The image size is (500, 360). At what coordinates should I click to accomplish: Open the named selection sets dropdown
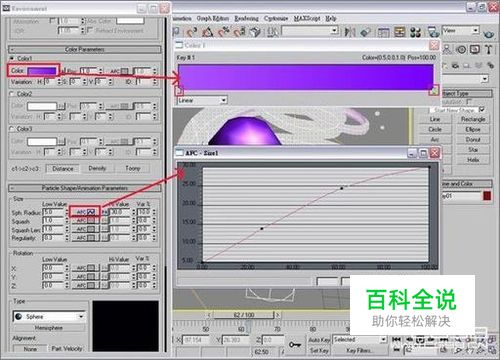coord(334,31)
